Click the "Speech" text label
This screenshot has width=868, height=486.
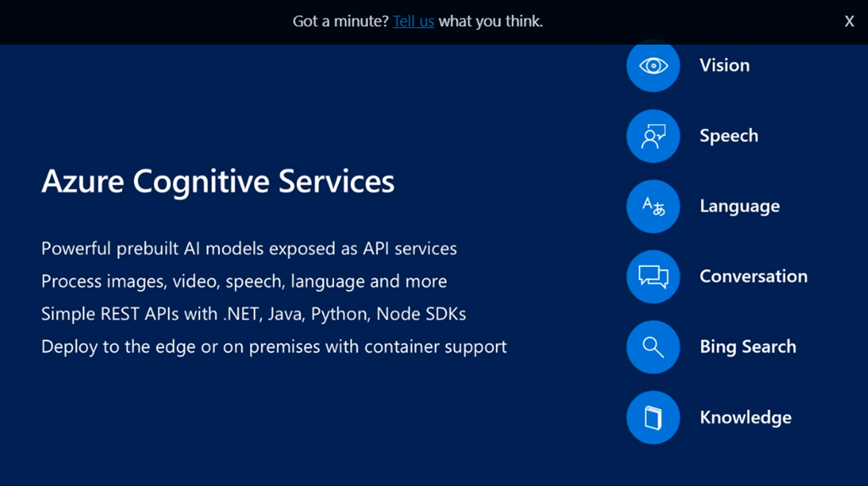pyautogui.click(x=728, y=136)
